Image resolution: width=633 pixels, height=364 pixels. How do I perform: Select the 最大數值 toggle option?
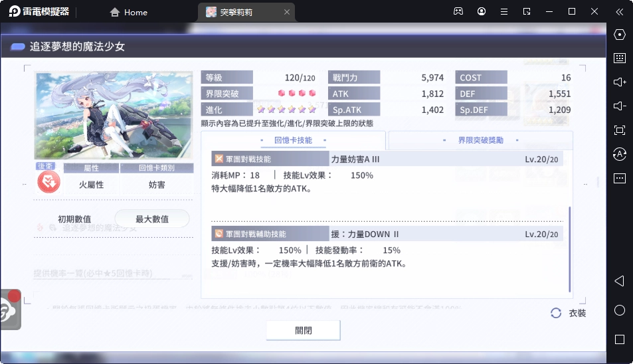click(x=152, y=219)
